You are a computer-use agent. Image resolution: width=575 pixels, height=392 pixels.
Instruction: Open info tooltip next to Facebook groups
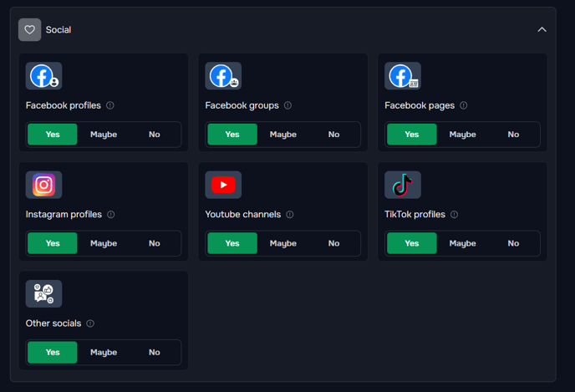tap(287, 105)
